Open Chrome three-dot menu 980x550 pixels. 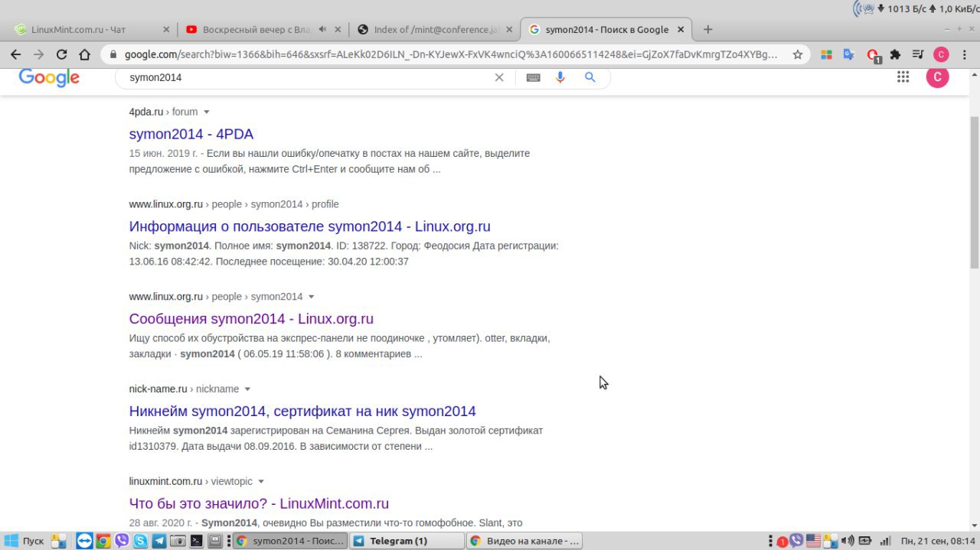(964, 54)
